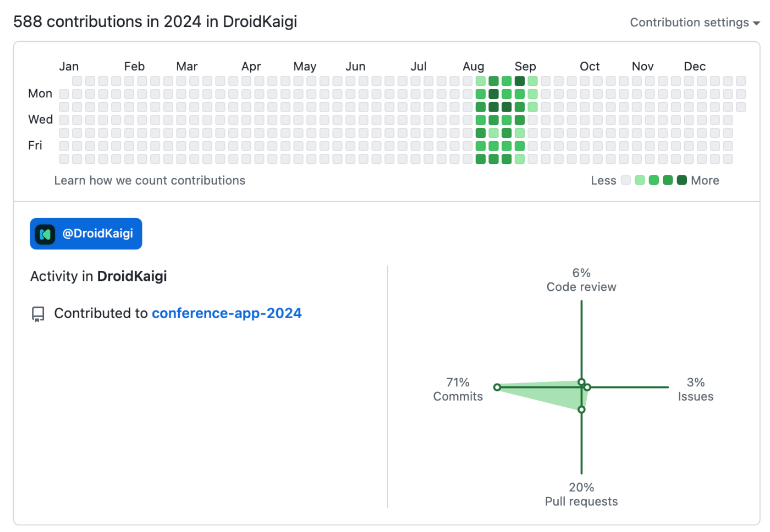The width and height of the screenshot is (770, 532).
Task: Click the leftmost cell in the Mon row
Action: click(64, 94)
